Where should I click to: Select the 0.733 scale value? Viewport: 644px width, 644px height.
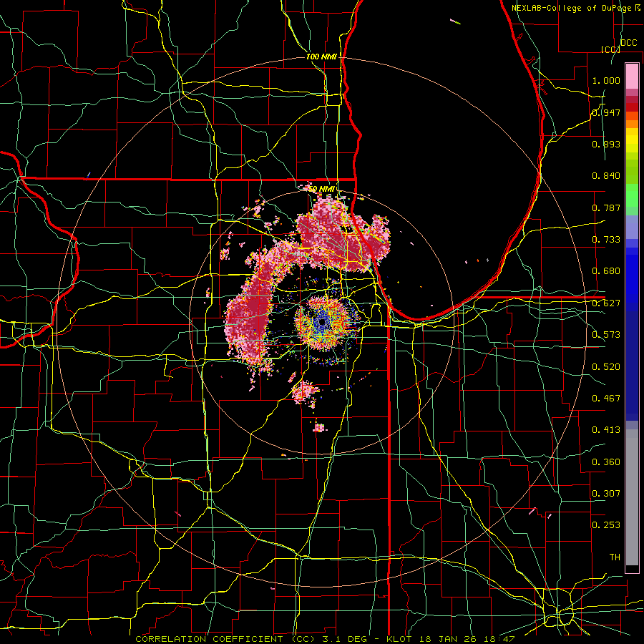[606, 240]
